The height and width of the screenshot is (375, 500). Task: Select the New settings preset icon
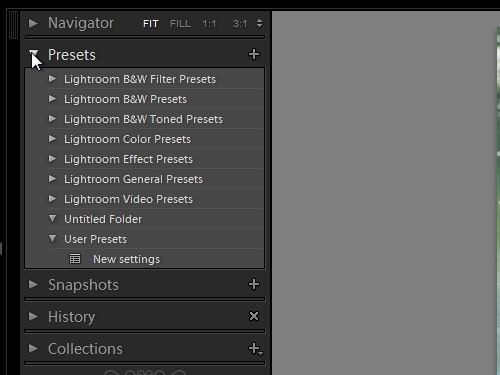(75, 259)
